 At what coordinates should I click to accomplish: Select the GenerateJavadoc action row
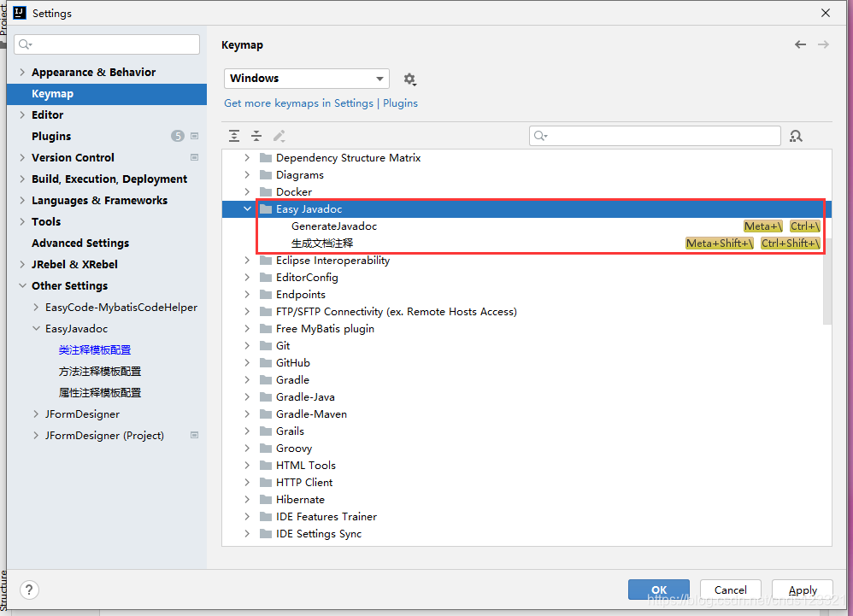click(527, 226)
